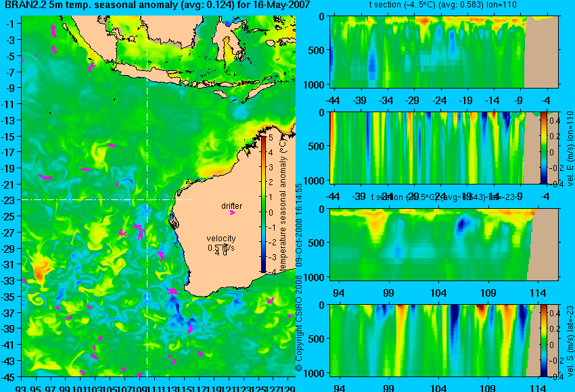Click the '-34' tick under the top temperature section

pos(386,101)
